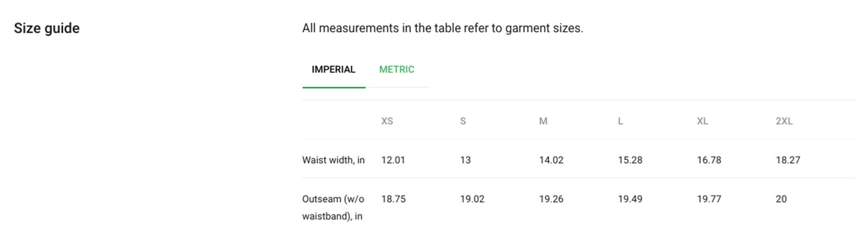Click the XS outseam value 18.75
Image resolution: width=868 pixels, height=248 pixels.
pyautogui.click(x=393, y=199)
